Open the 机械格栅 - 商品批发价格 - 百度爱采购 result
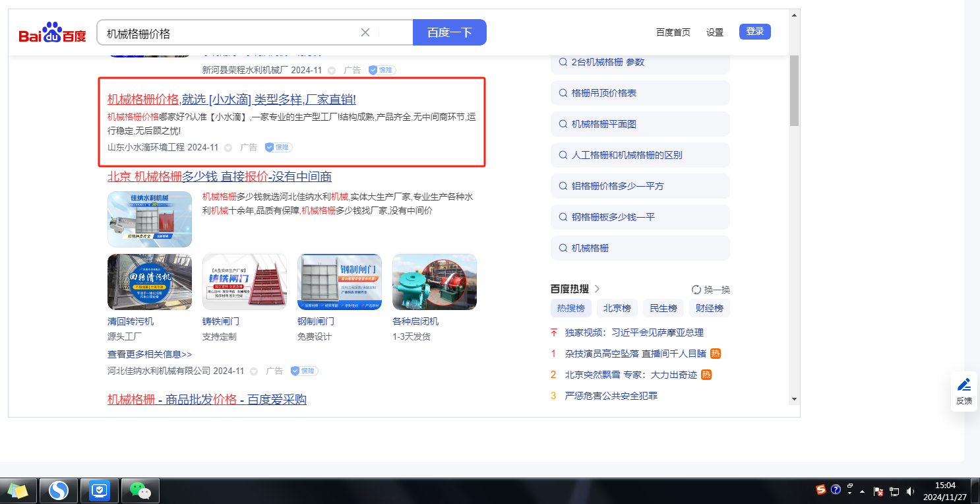Viewport: 980px width, 504px height. coord(207,400)
